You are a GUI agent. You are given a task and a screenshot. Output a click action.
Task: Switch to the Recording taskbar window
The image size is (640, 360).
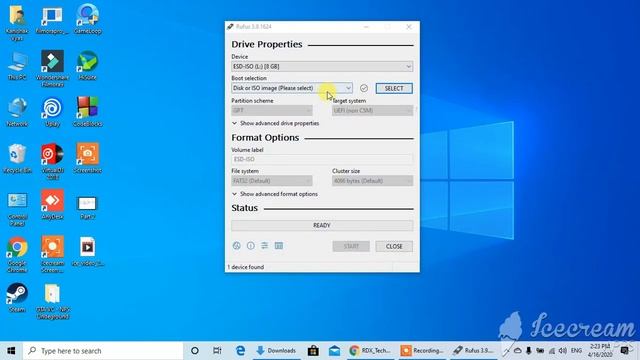(x=422, y=351)
